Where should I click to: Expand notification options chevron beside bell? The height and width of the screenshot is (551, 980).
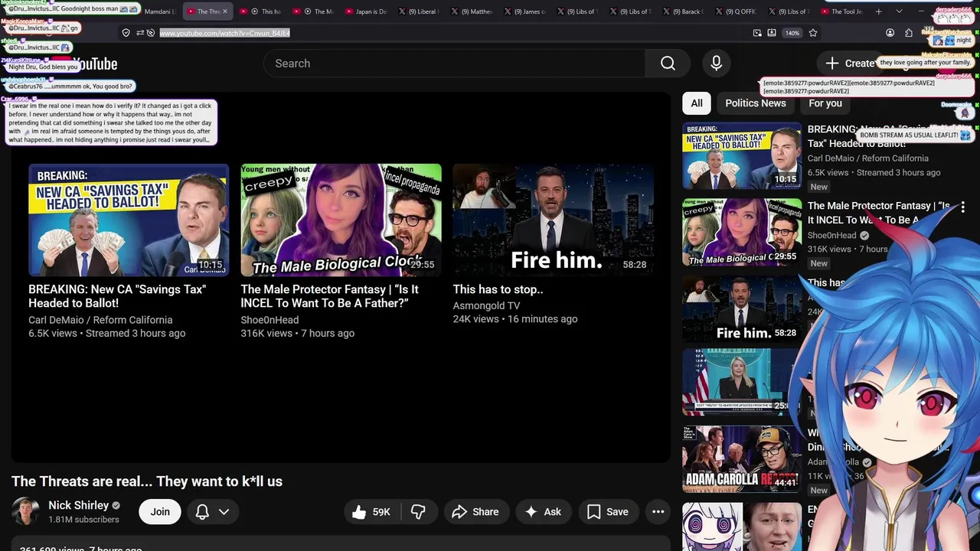224,512
